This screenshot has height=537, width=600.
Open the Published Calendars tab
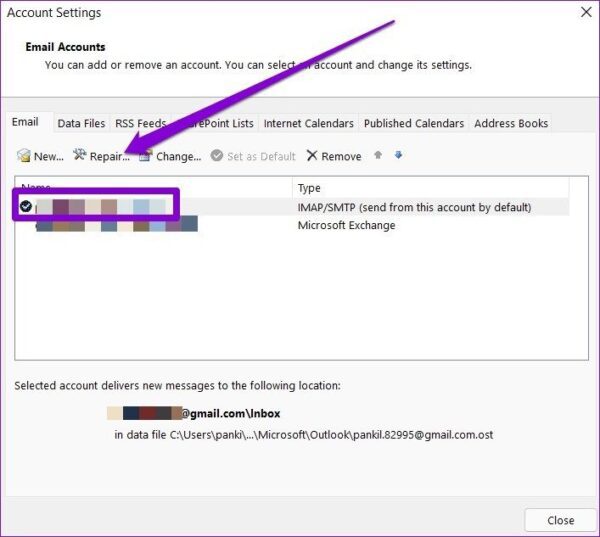[x=414, y=123]
